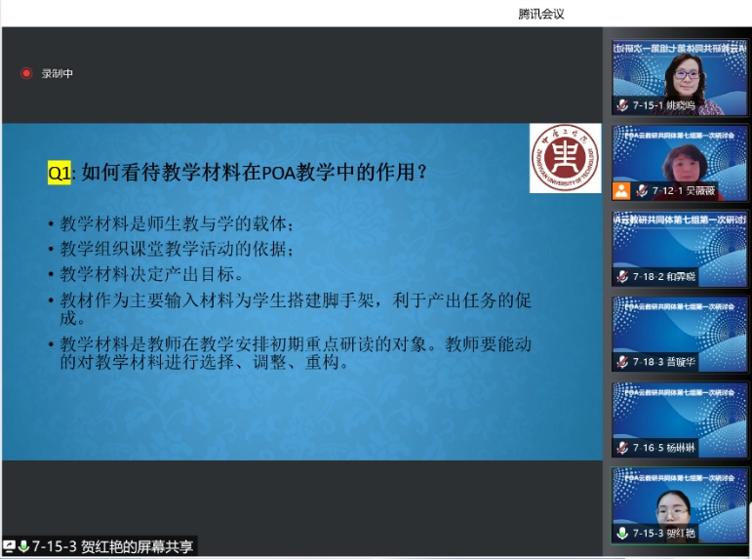
Task: Click the 录制中 recording status label
Action: point(57,73)
